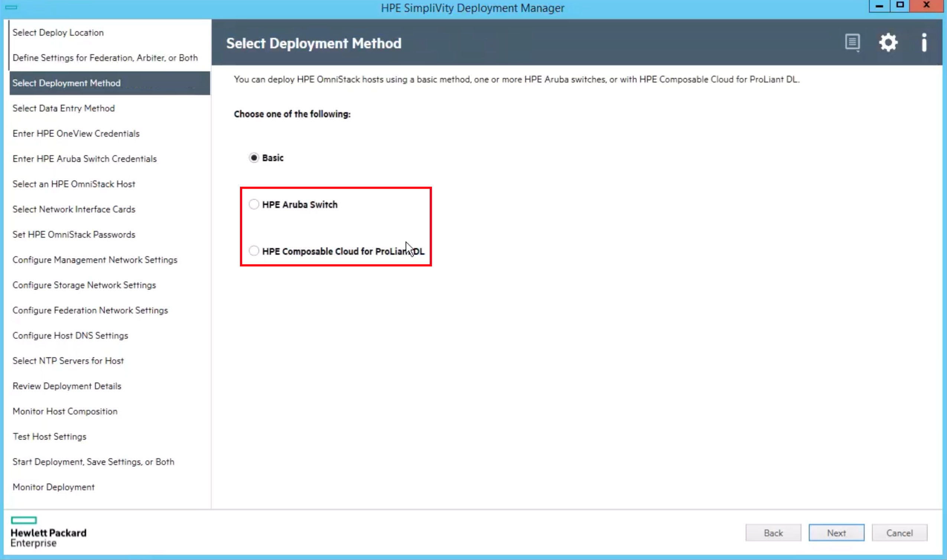Click the Select Deployment Method step

(x=110, y=83)
